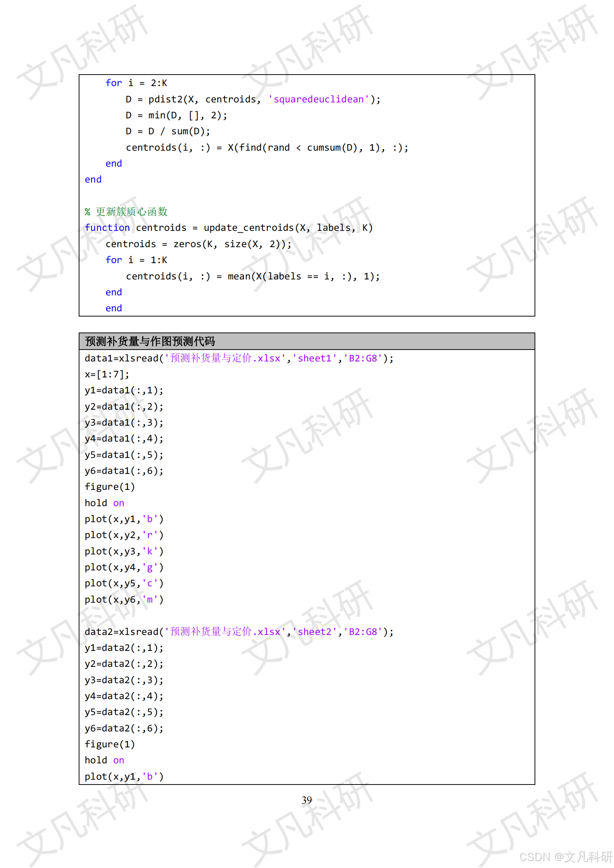This screenshot has width=614, height=868.
Task: Click the line "for i = 1:K"
Action: pos(136,260)
